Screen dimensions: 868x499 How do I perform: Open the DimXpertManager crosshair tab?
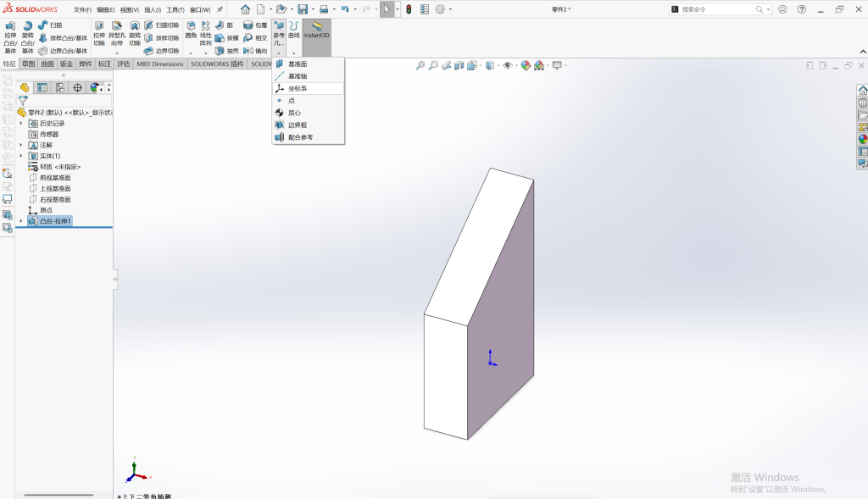[x=77, y=87]
